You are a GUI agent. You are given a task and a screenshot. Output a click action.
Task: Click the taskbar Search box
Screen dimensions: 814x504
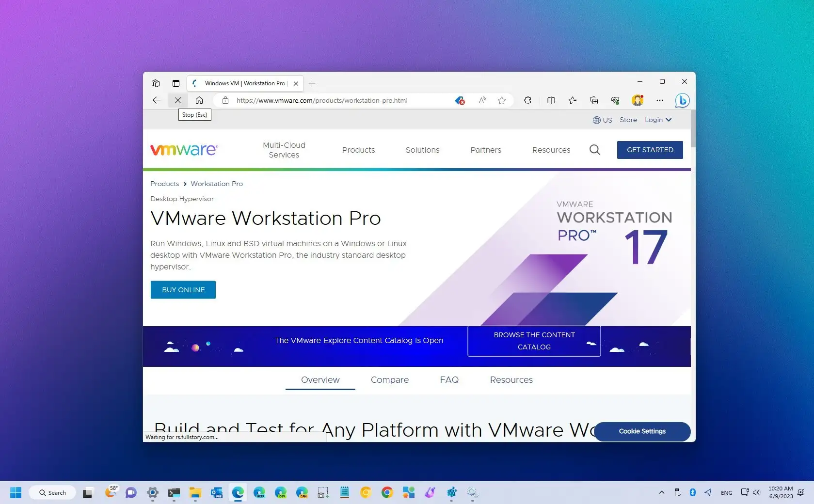52,492
